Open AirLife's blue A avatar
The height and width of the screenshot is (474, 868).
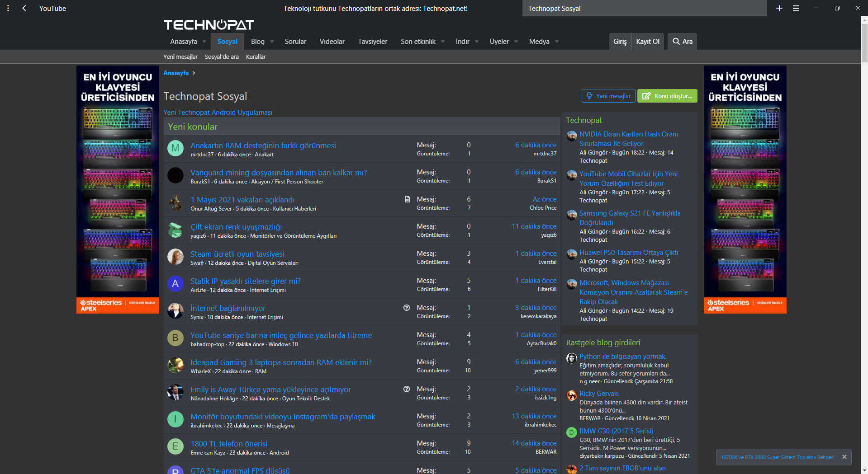tap(175, 284)
